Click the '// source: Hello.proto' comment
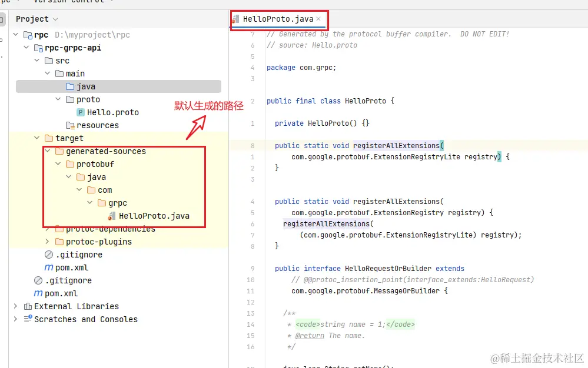 coord(311,45)
